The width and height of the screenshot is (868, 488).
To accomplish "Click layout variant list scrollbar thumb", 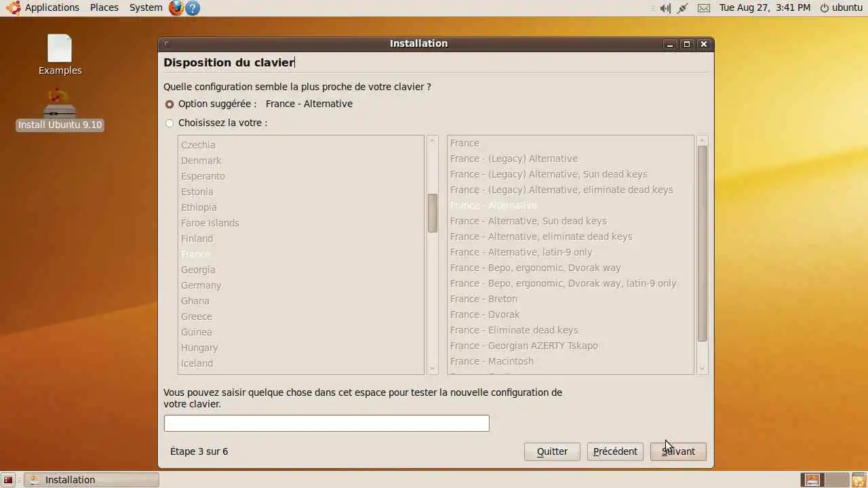I will coord(703,243).
